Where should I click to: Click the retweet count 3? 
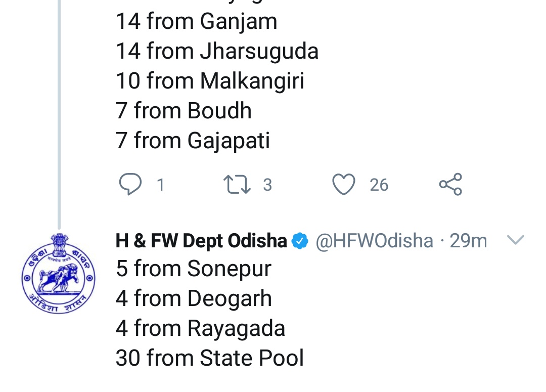pos(267,185)
